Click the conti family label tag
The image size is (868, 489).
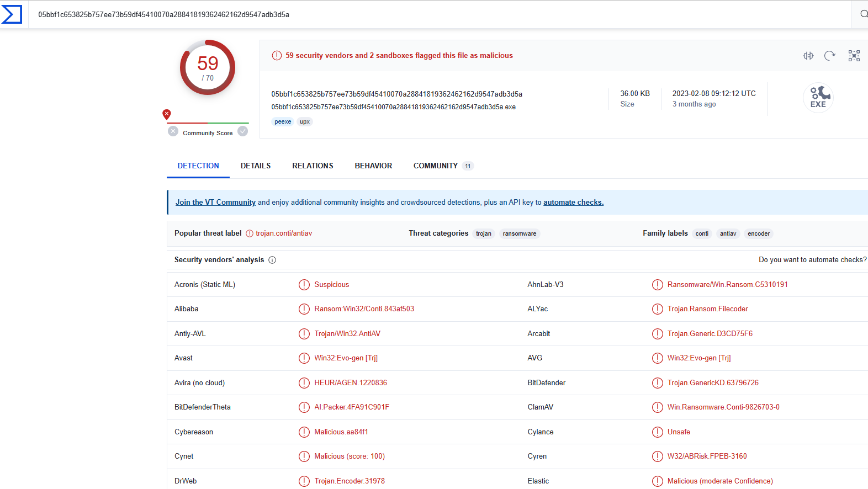[x=702, y=233]
